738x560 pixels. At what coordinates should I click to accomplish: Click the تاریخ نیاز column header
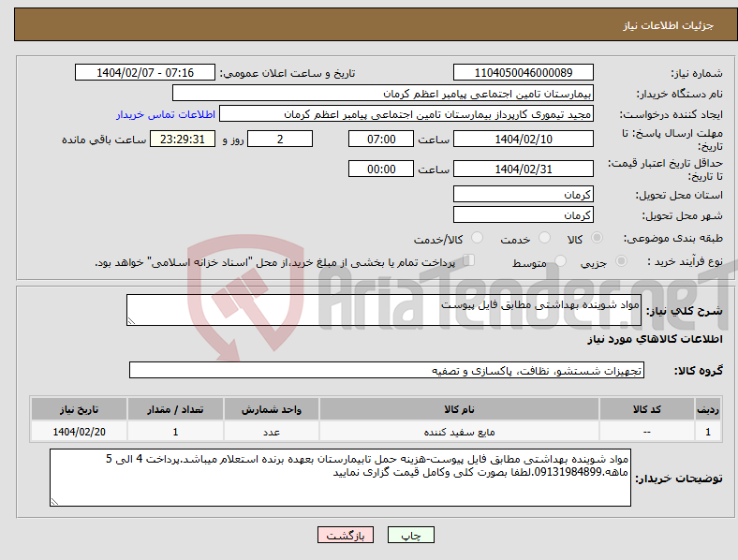click(79, 409)
